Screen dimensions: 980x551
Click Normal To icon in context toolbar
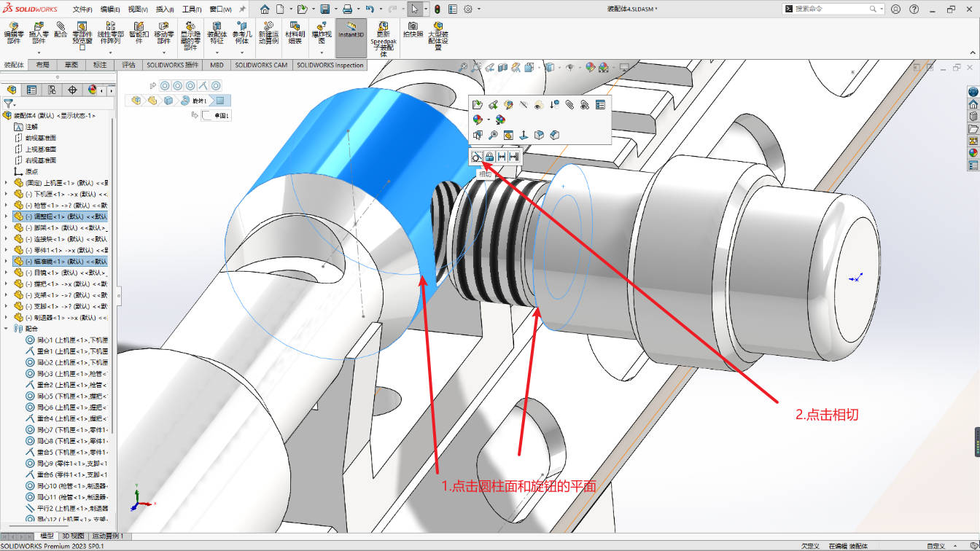pyautogui.click(x=524, y=135)
